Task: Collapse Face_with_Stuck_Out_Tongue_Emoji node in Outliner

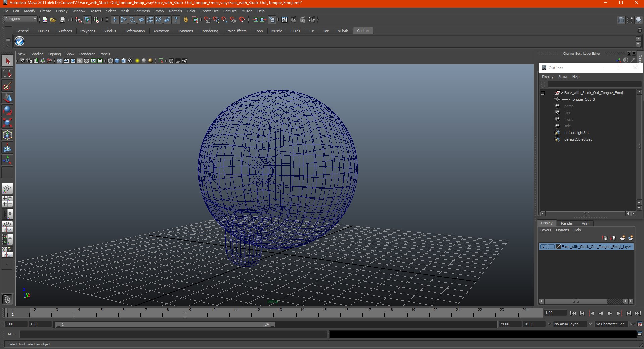Action: pos(542,93)
